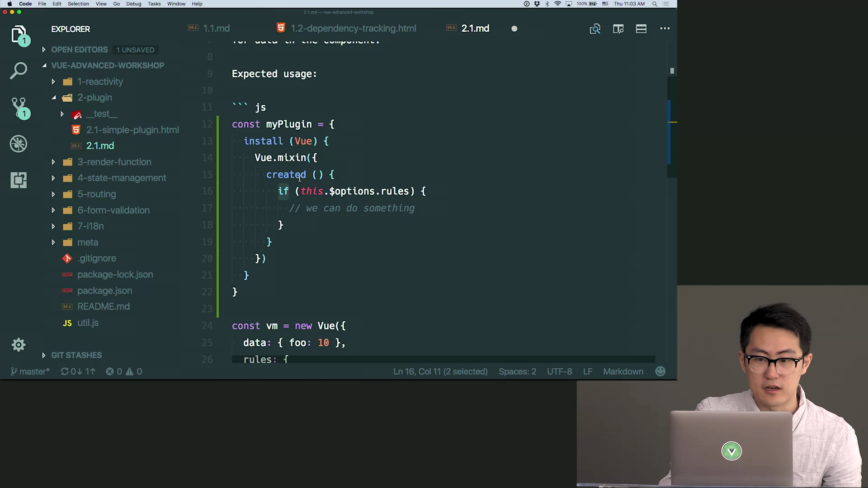Expand the 4-state-management folder
The image size is (868, 488).
[x=53, y=178]
